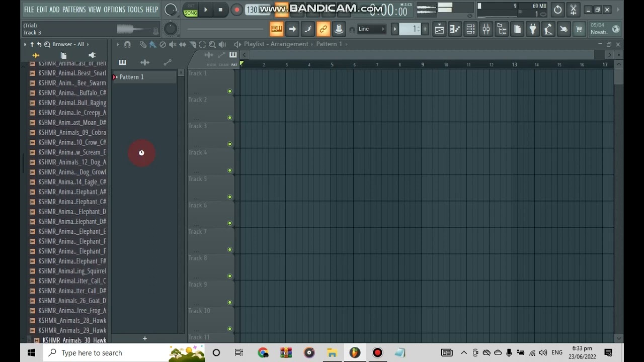Click plus button below picker panel
The image size is (644, 362).
pos(145,339)
